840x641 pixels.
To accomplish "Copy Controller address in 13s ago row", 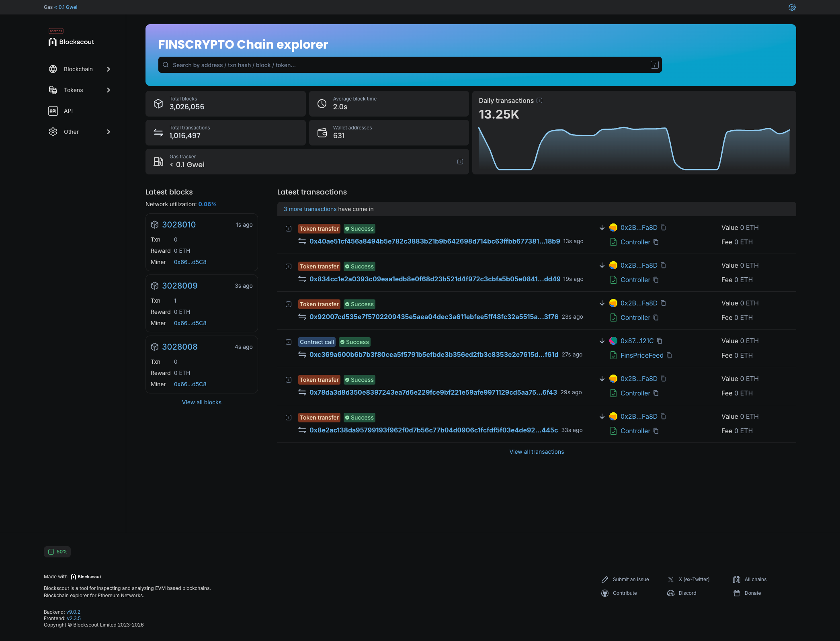I will tap(656, 242).
